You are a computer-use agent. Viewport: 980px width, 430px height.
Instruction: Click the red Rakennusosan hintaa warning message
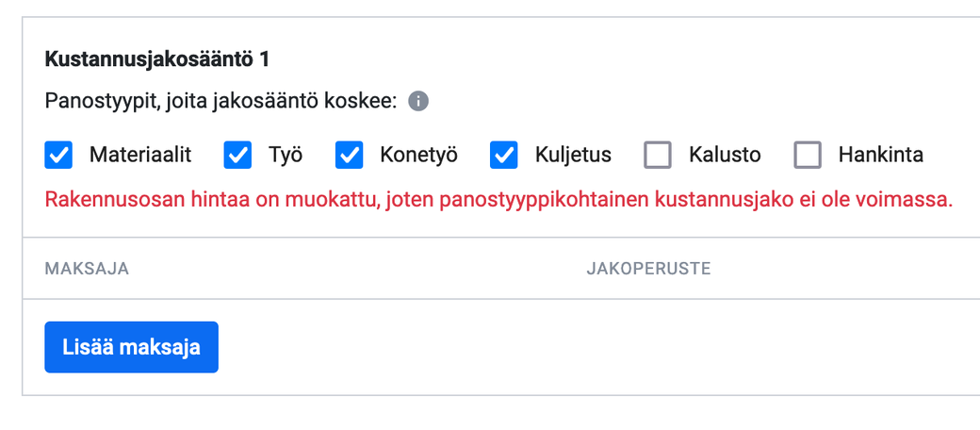(498, 200)
